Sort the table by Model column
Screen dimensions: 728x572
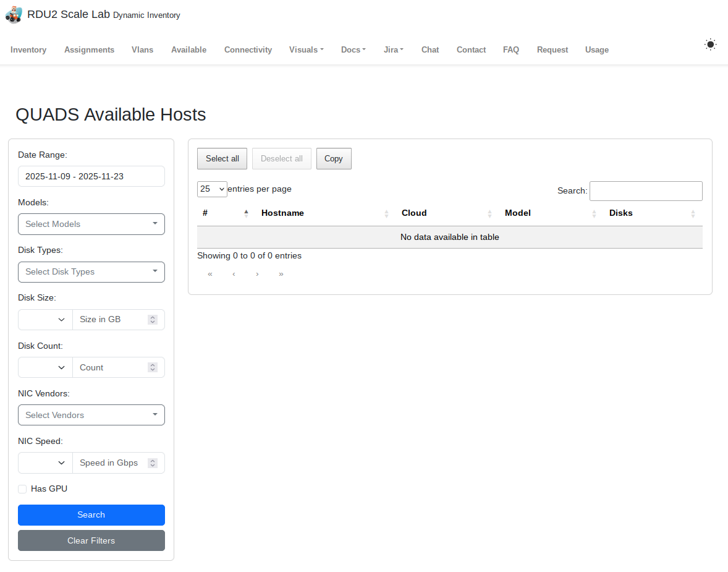coord(594,213)
